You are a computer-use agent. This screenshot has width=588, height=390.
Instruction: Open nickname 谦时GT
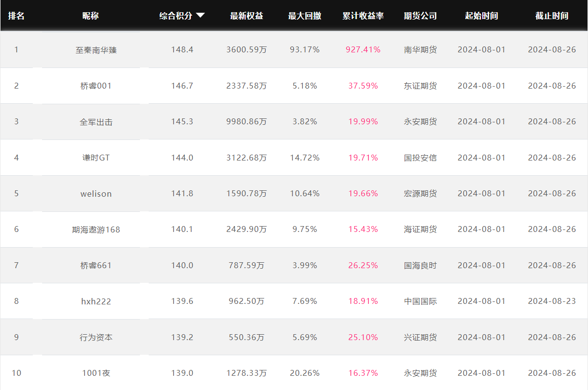click(96, 158)
